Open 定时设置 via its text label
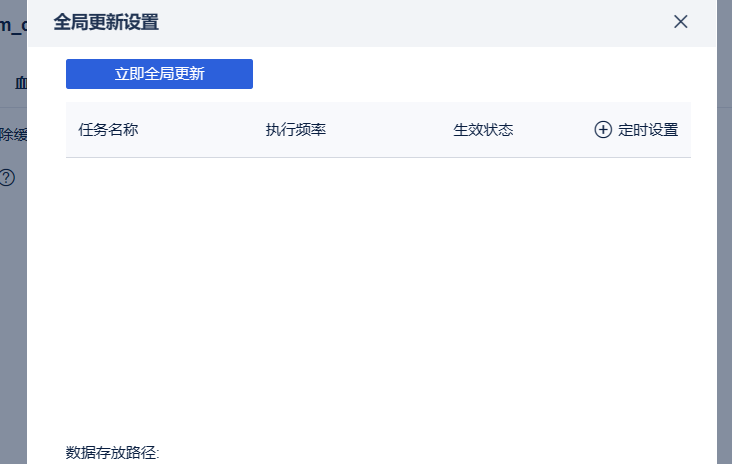Viewport: 732px width, 464px height. pos(648,130)
